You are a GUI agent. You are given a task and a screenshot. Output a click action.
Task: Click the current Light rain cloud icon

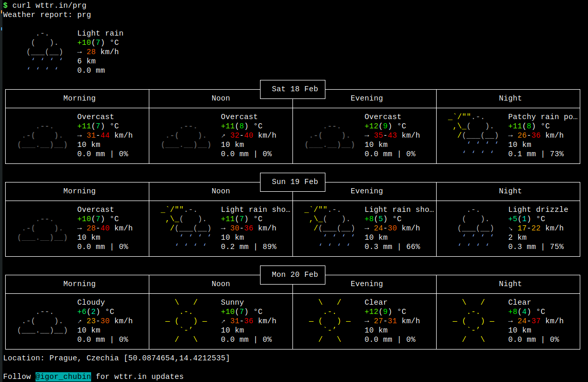tap(45, 52)
